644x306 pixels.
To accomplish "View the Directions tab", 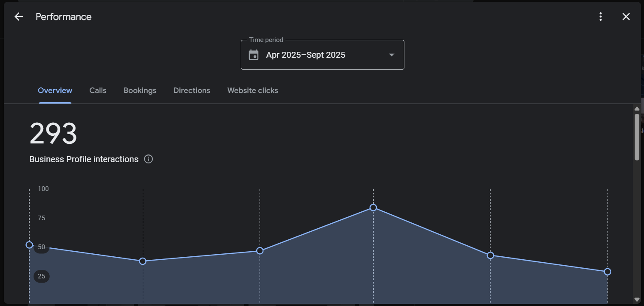I will pos(192,90).
